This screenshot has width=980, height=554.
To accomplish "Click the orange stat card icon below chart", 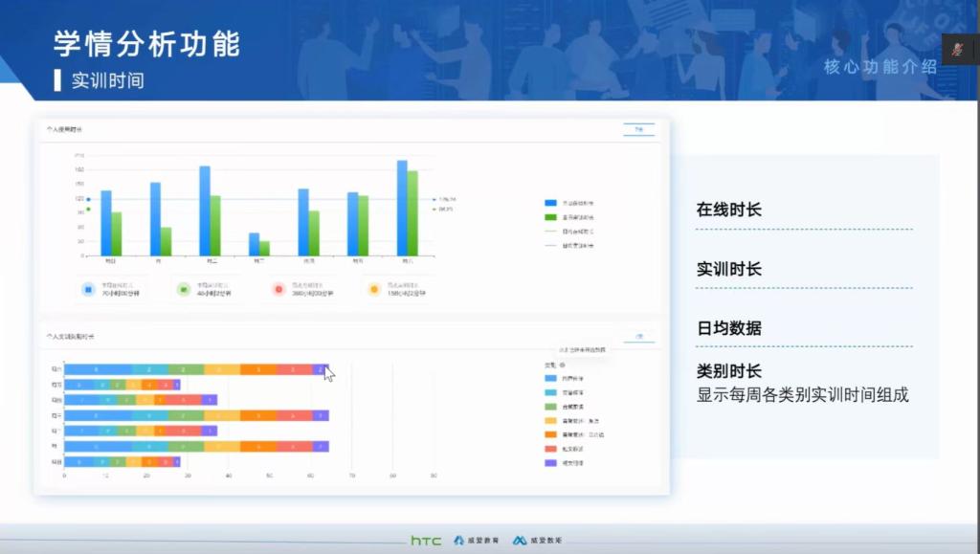I will pyautogui.click(x=373, y=288).
